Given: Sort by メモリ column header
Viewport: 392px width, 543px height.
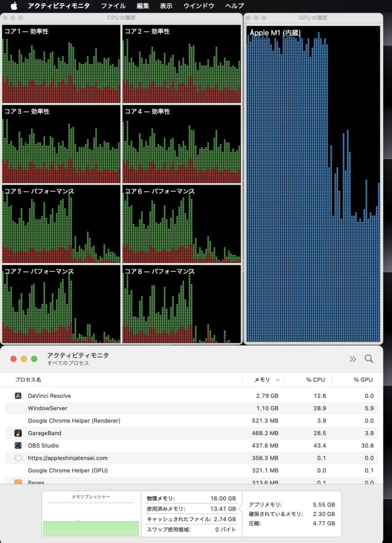Looking at the screenshot, I should coord(262,380).
